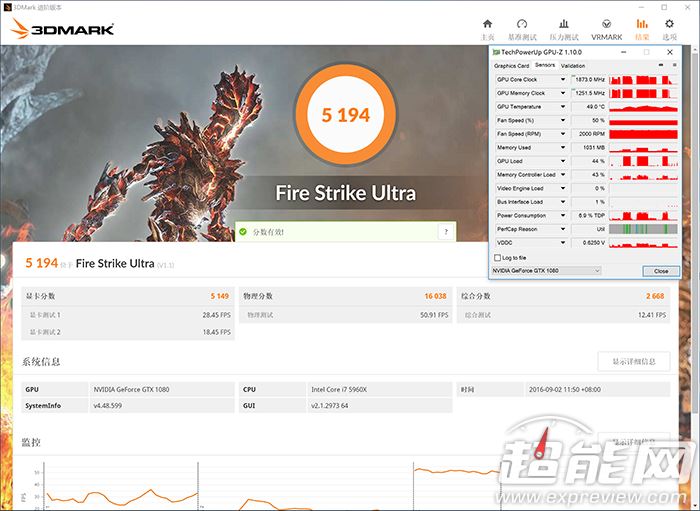This screenshot has width=700, height=511.
Task: Click the Fan Speed (RPM) red graph
Action: click(x=643, y=134)
